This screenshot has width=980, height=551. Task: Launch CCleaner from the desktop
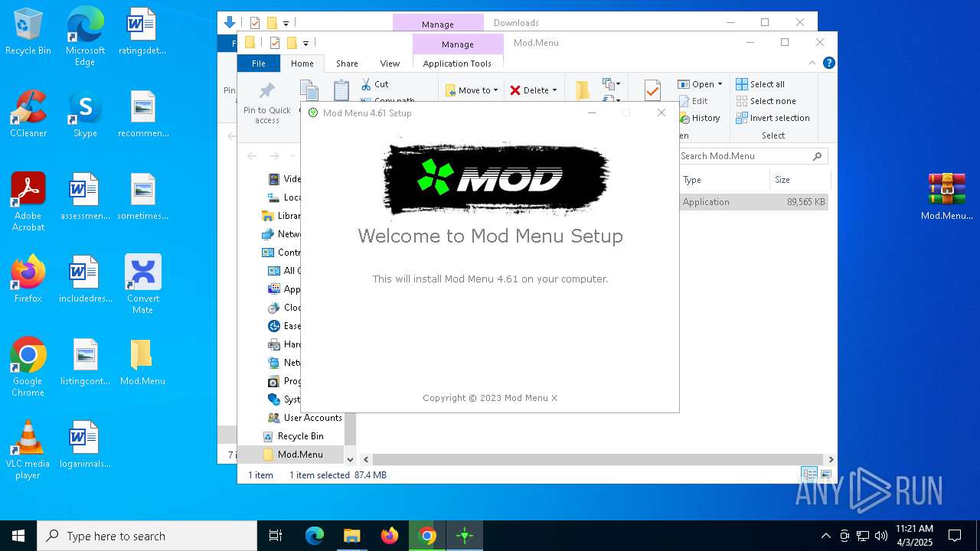tap(28, 114)
